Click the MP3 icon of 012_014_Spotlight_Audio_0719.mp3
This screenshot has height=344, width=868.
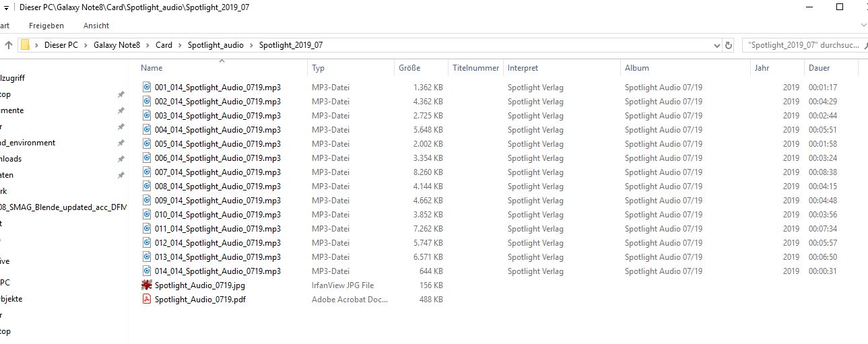click(x=147, y=243)
